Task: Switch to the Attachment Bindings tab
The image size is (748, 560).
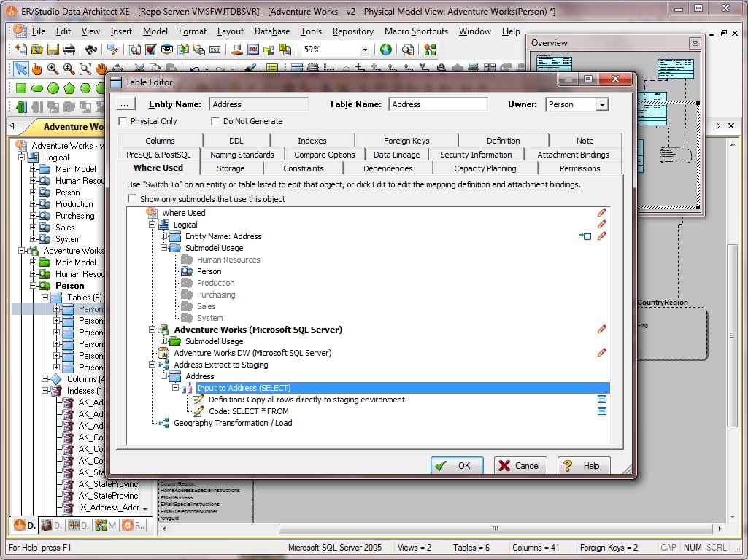Action: 573,155
